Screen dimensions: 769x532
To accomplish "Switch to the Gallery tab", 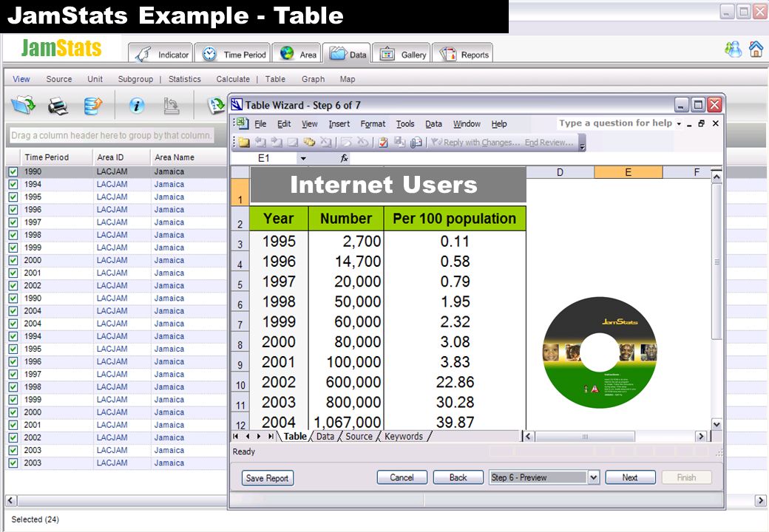I will tap(402, 53).
